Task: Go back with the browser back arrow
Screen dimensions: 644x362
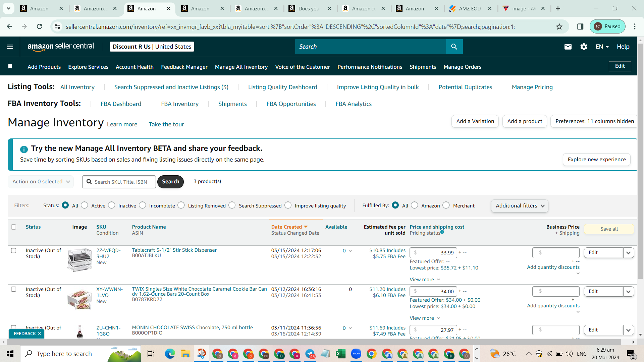Action: [x=9, y=26]
